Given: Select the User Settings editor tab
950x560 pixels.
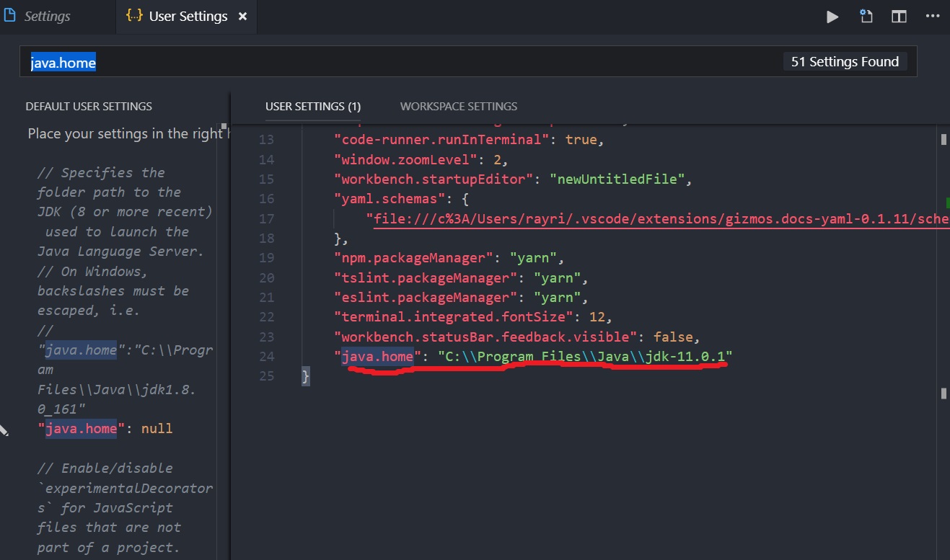Looking at the screenshot, I should pos(188,16).
